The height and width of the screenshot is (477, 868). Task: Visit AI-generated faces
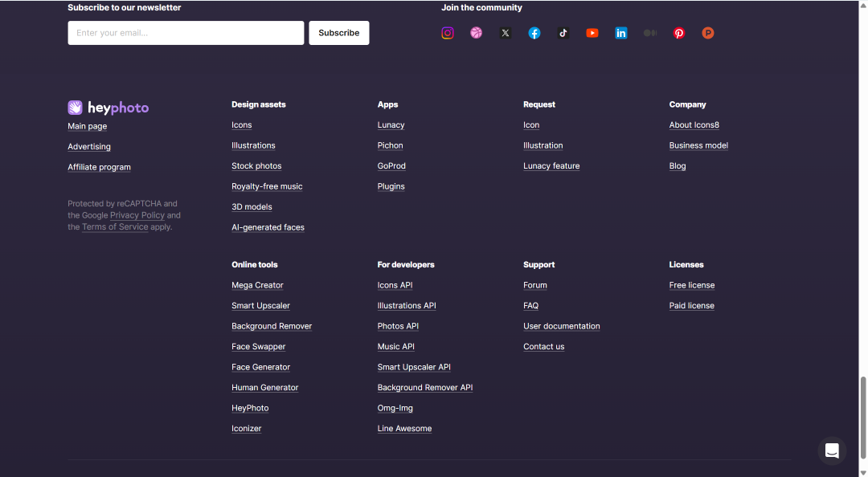tap(268, 227)
